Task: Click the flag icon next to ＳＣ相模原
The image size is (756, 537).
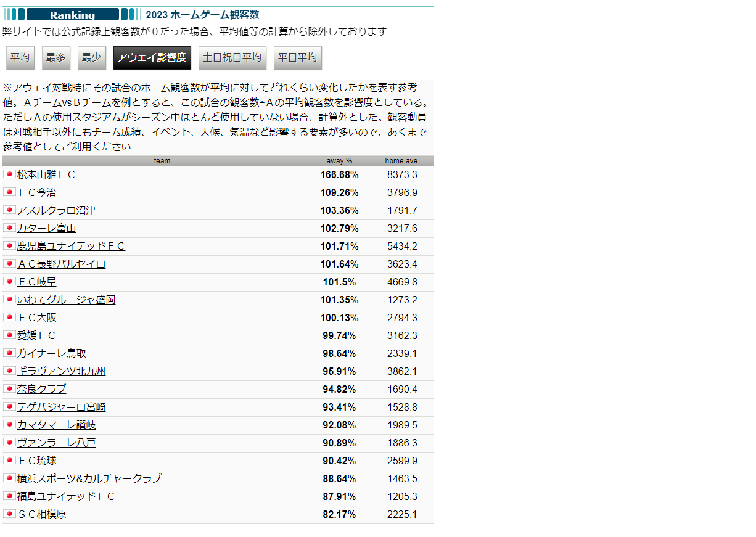Action: pyautogui.click(x=9, y=514)
